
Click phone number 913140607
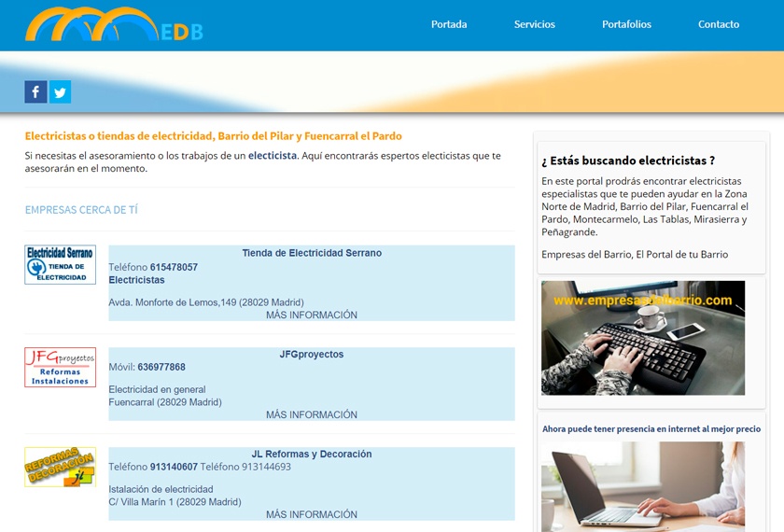pos(174,467)
